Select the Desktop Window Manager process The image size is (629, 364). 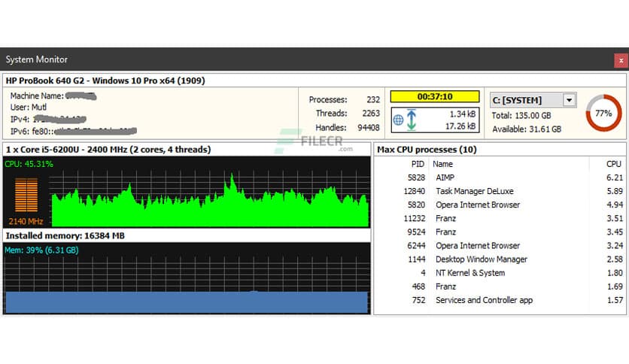point(500,259)
